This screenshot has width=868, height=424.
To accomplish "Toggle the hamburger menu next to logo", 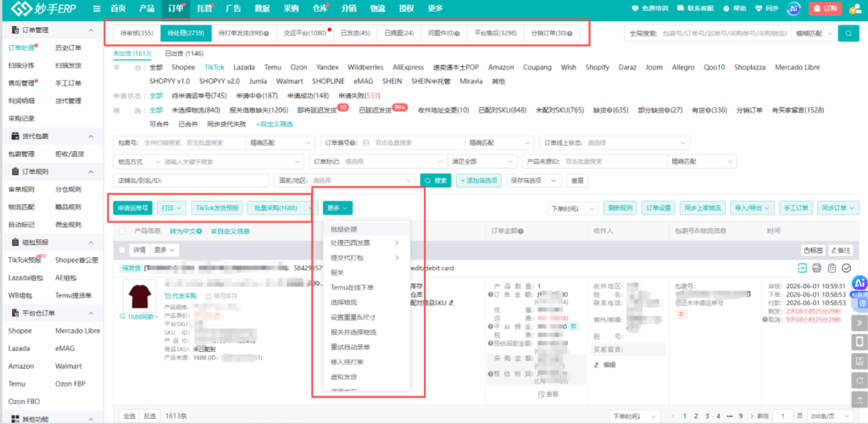I will click(97, 8).
